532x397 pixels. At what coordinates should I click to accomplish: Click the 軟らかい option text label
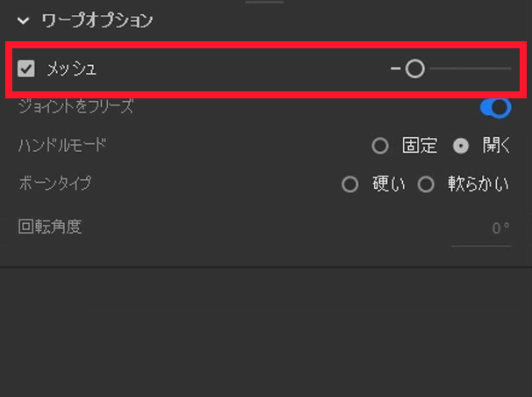(478, 184)
